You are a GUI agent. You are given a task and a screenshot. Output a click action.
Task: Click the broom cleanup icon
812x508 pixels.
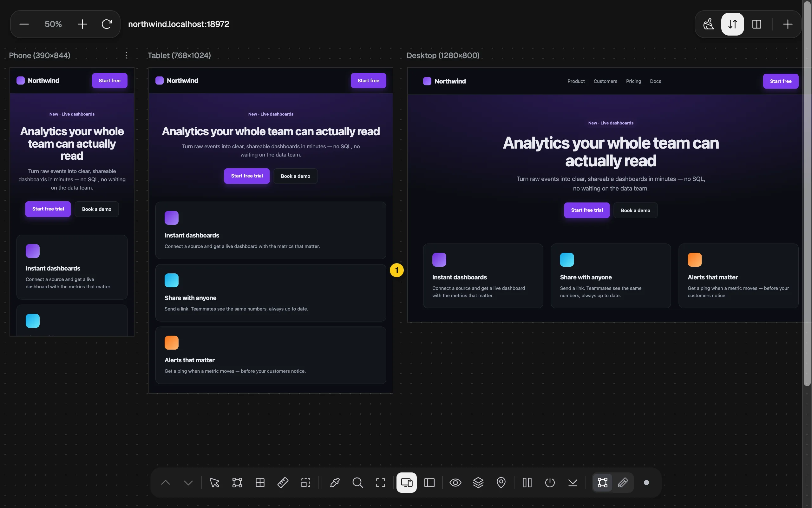click(x=708, y=24)
